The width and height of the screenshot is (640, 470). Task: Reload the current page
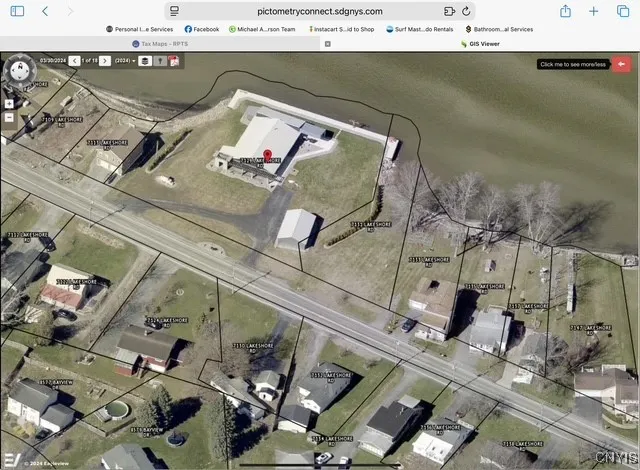point(466,11)
